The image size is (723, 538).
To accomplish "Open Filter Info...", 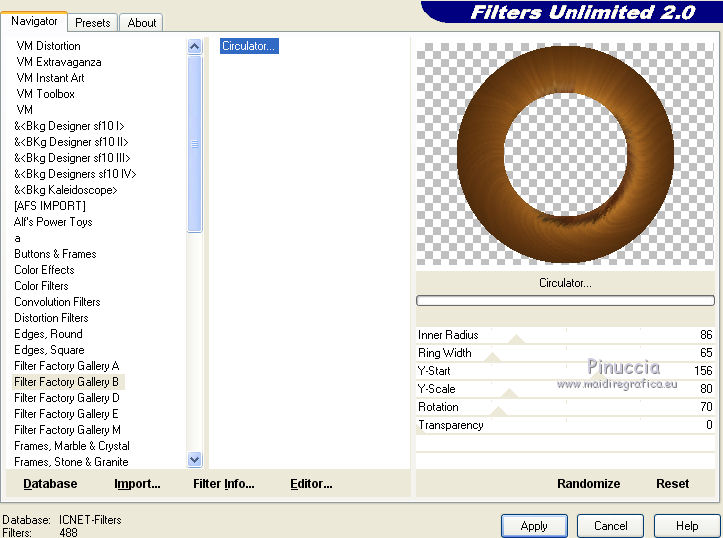I will [x=224, y=484].
